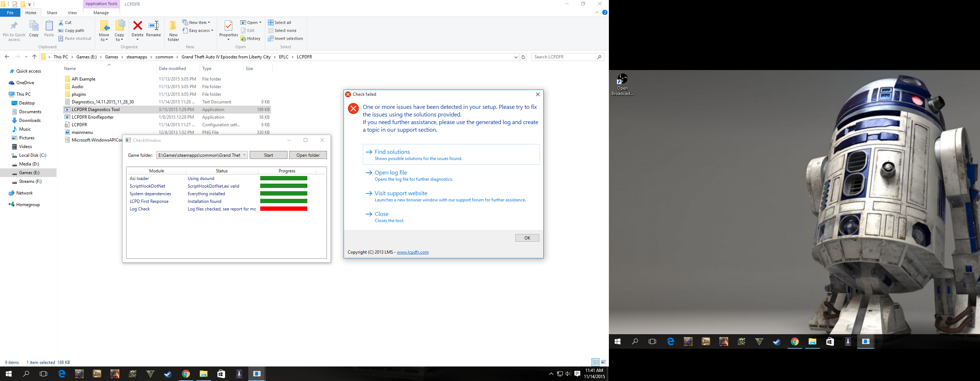
Task: Create a New folder from the ribbon
Action: pyautogui.click(x=173, y=31)
